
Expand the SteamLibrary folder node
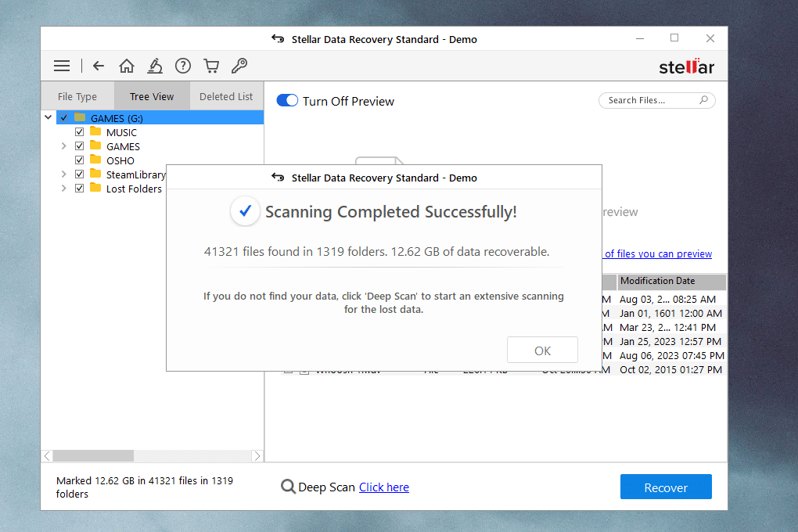63,174
